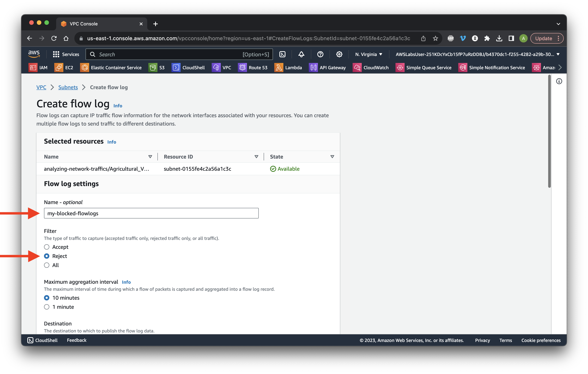The height and width of the screenshot is (374, 588).
Task: Open Info link beside Selected resources
Action: pyautogui.click(x=112, y=142)
